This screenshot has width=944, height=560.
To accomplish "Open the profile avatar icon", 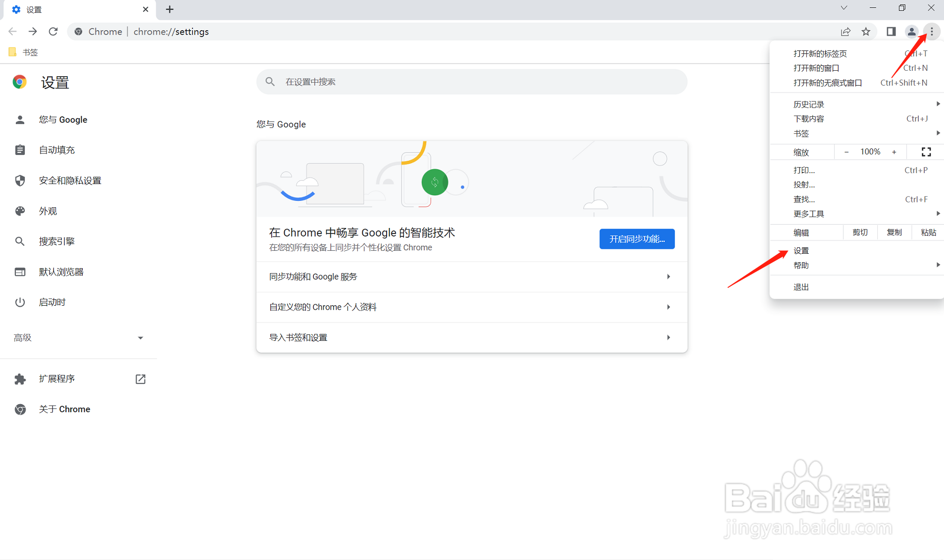I will pyautogui.click(x=911, y=32).
